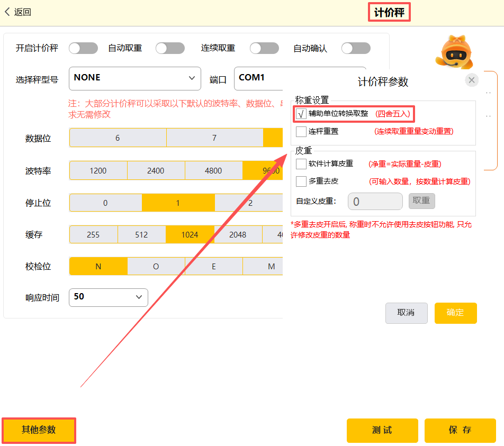
Task: Toggle the 自动确认 switch
Action: click(x=356, y=48)
